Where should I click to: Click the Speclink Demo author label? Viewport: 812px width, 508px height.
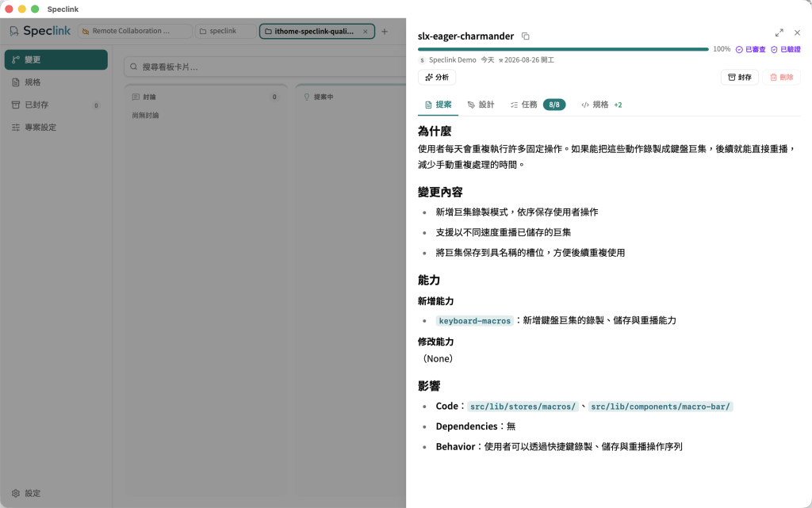452,60
